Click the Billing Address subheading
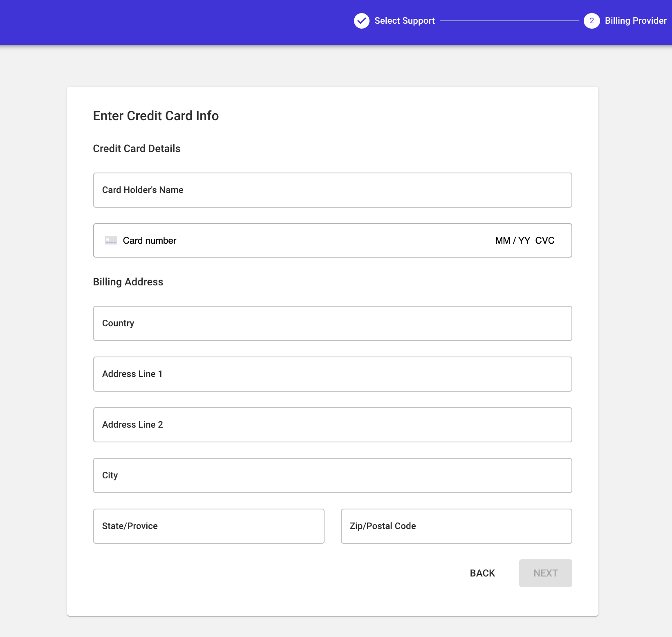Viewport: 672px width, 637px height. coord(128,282)
